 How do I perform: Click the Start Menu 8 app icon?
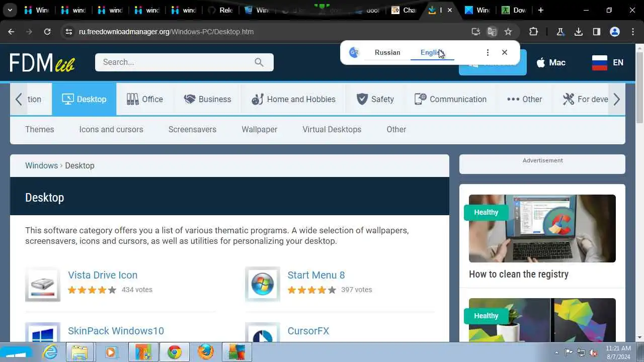coord(263,284)
